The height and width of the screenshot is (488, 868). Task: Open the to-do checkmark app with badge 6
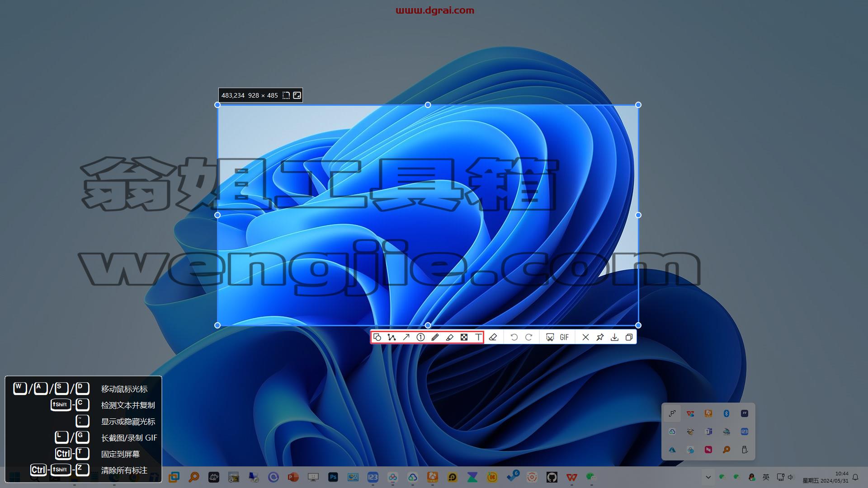[512, 476]
